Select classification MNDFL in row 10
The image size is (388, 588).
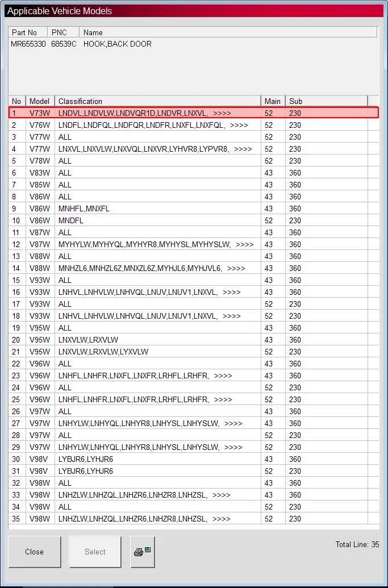(x=71, y=220)
